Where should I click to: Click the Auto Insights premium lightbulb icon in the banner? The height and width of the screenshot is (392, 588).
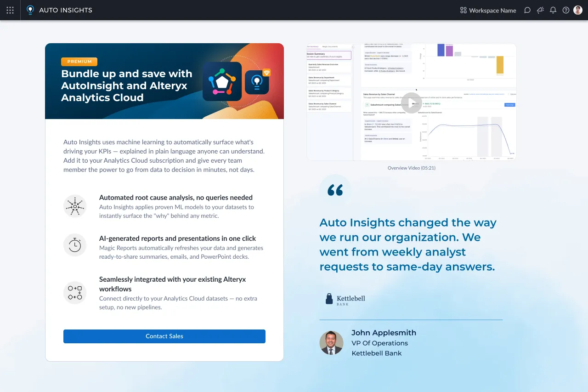(x=257, y=82)
